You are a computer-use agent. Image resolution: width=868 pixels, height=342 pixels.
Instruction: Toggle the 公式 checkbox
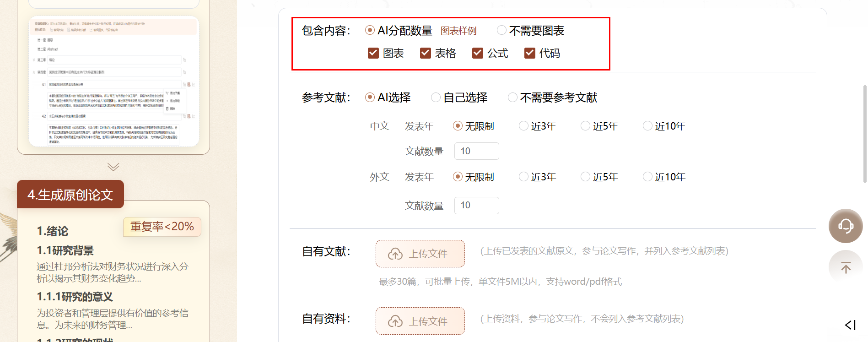[478, 53]
